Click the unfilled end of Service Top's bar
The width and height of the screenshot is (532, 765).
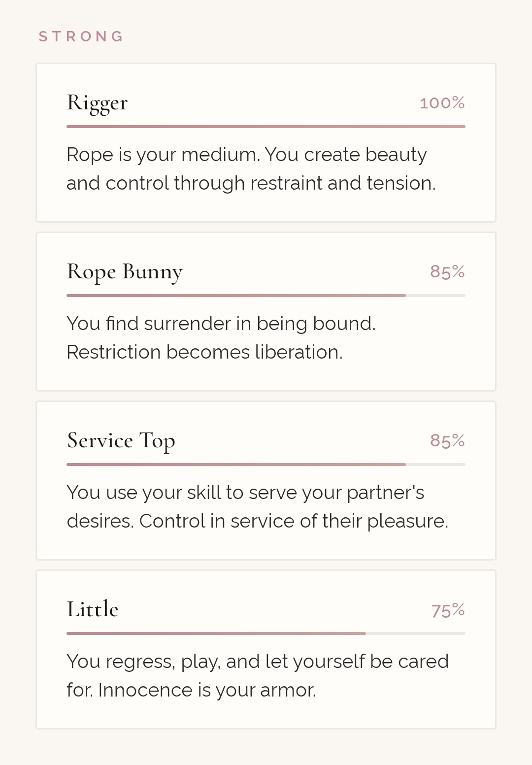(436, 465)
